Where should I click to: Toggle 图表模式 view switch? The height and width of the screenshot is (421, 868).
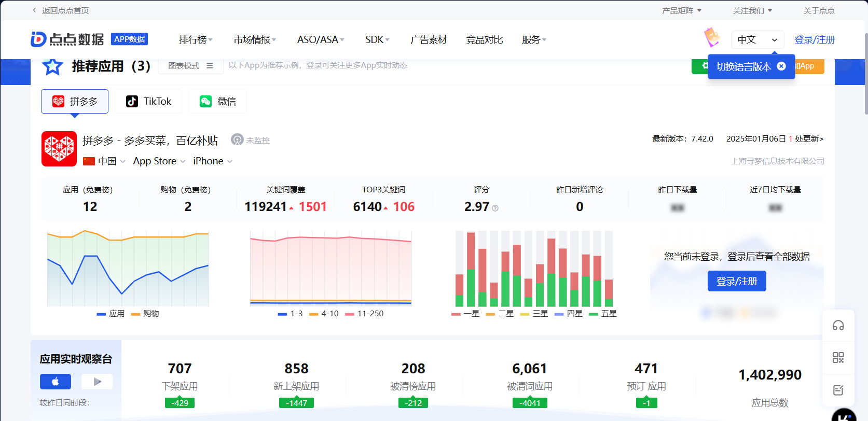190,66
